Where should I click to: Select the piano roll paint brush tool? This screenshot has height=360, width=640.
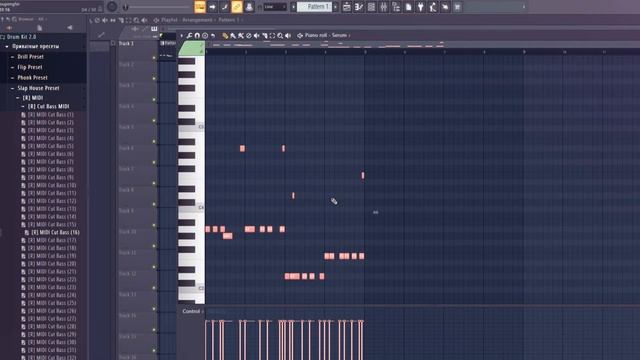233,36
